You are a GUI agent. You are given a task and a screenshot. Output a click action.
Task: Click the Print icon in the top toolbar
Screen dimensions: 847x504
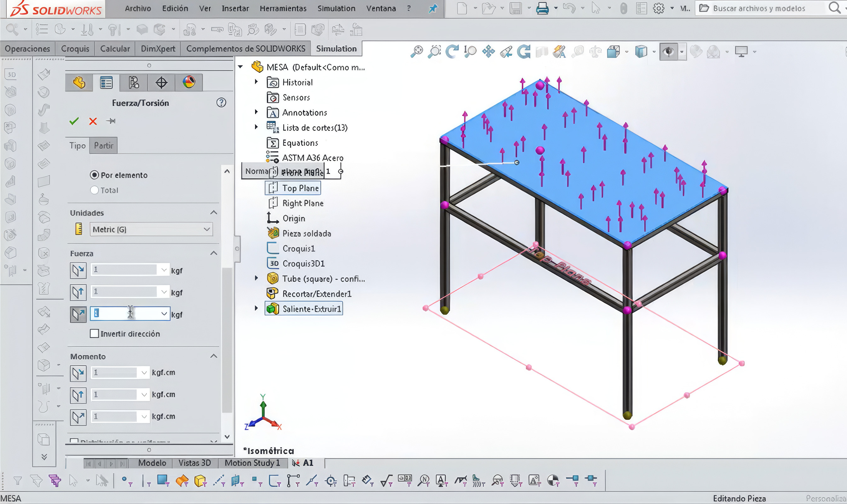pos(542,8)
